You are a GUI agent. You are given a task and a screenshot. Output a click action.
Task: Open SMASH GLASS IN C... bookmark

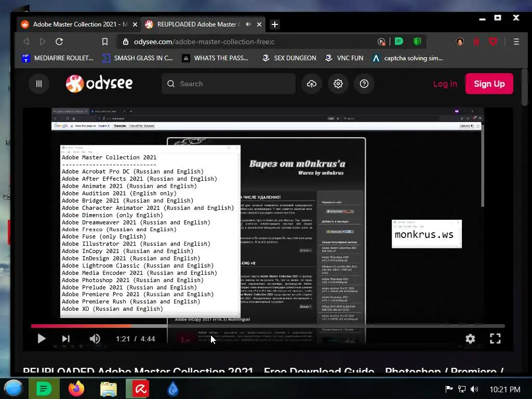point(137,58)
